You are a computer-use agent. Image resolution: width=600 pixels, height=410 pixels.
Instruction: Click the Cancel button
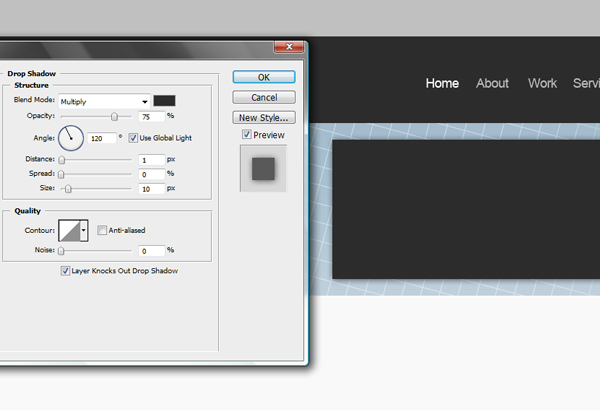pyautogui.click(x=264, y=97)
